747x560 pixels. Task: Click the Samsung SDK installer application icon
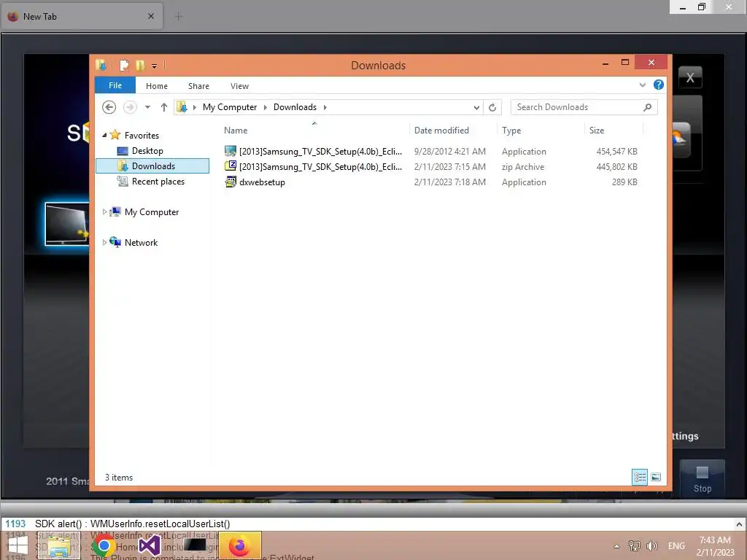(x=231, y=152)
